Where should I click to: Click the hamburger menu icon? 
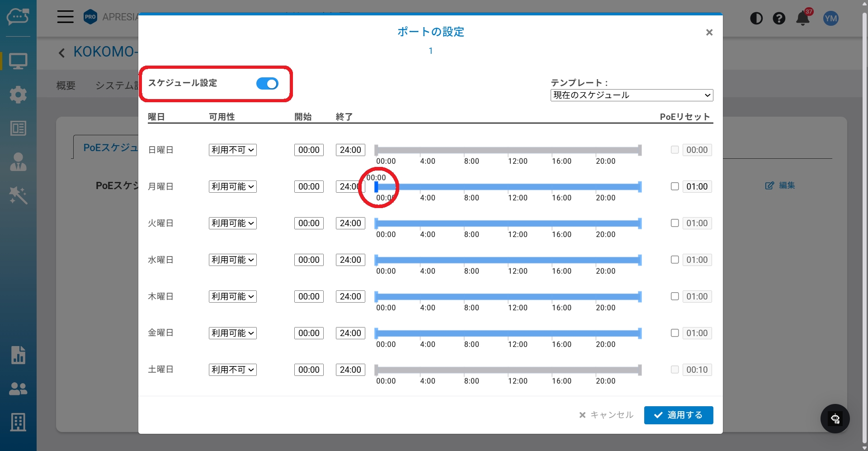pos(65,17)
